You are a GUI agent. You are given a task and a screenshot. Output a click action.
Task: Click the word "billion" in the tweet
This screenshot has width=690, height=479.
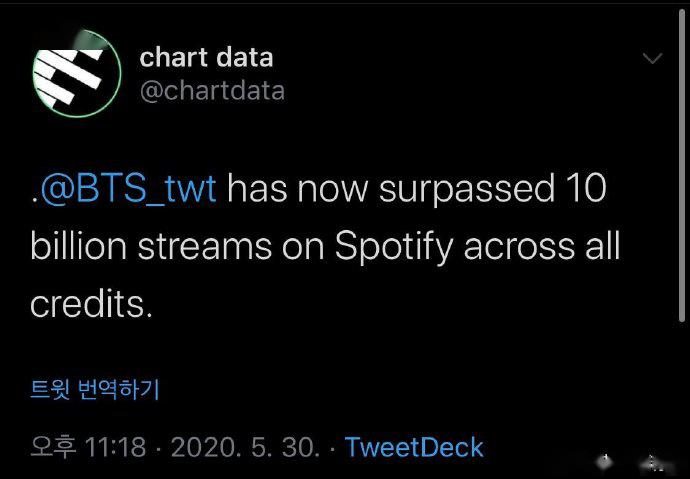(79, 247)
